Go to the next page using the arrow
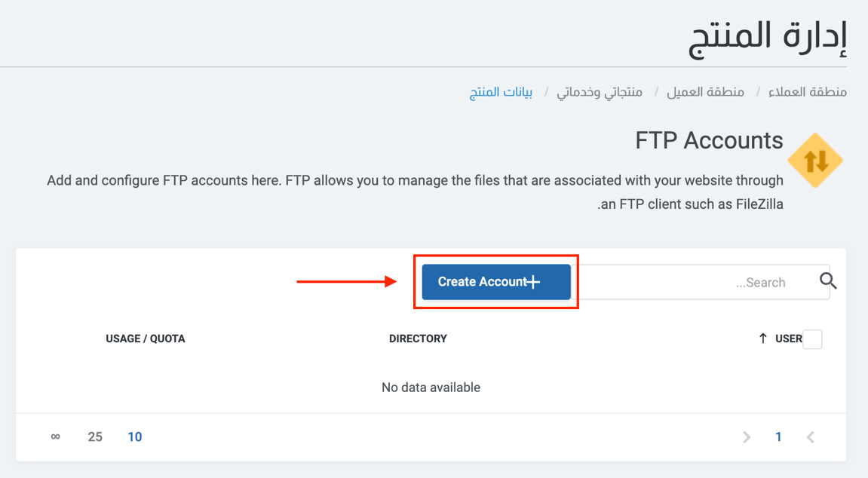The width and height of the screenshot is (868, 478). [x=746, y=437]
